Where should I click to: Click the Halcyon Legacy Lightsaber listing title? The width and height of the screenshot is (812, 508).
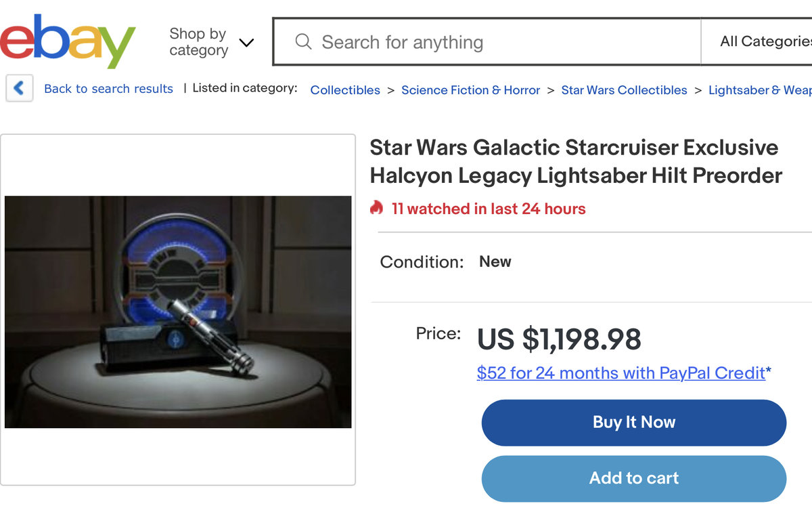(575, 162)
